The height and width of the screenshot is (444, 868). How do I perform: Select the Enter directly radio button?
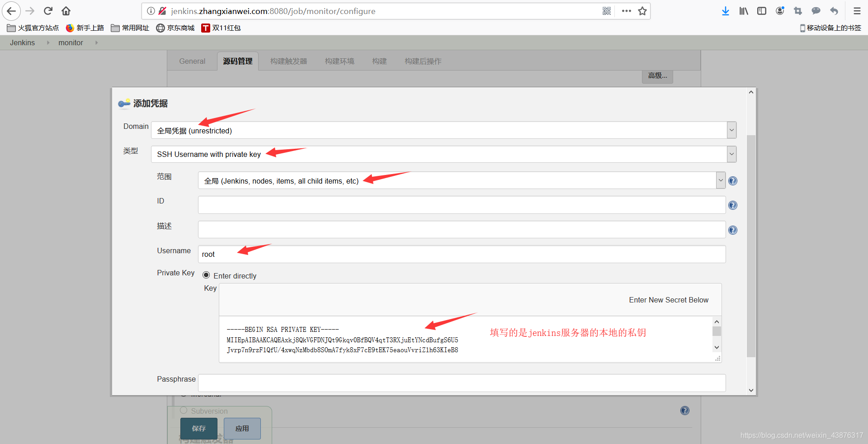206,275
